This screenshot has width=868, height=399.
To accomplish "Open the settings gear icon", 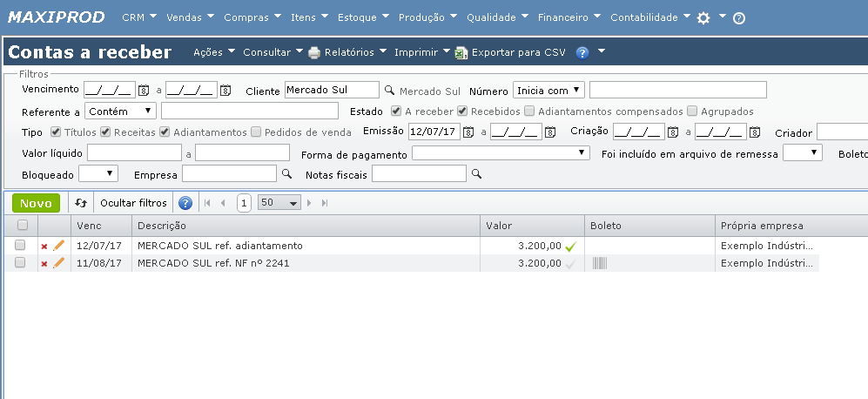I will click(703, 17).
